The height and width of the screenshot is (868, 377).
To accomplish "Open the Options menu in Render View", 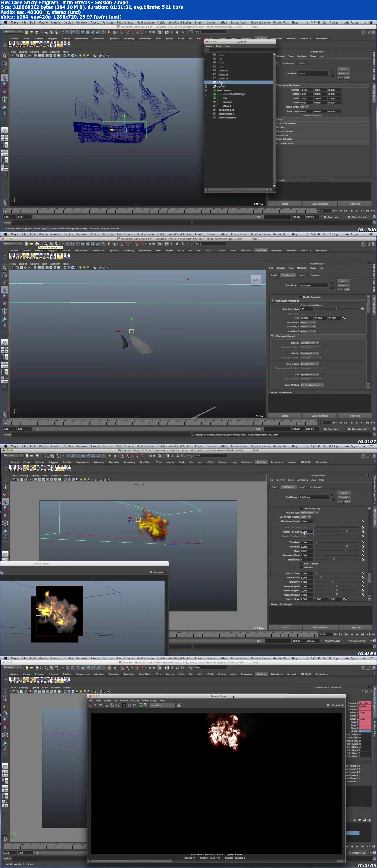I will click(124, 700).
